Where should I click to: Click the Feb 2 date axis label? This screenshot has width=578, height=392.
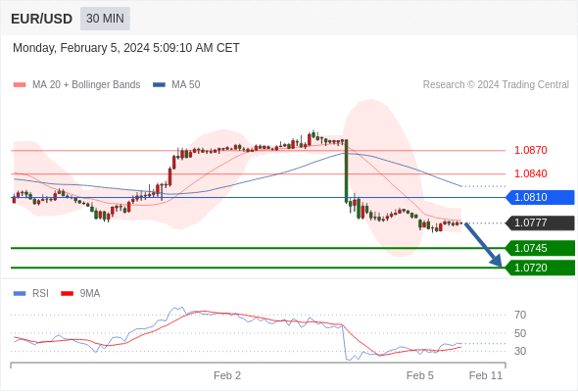pos(227,375)
